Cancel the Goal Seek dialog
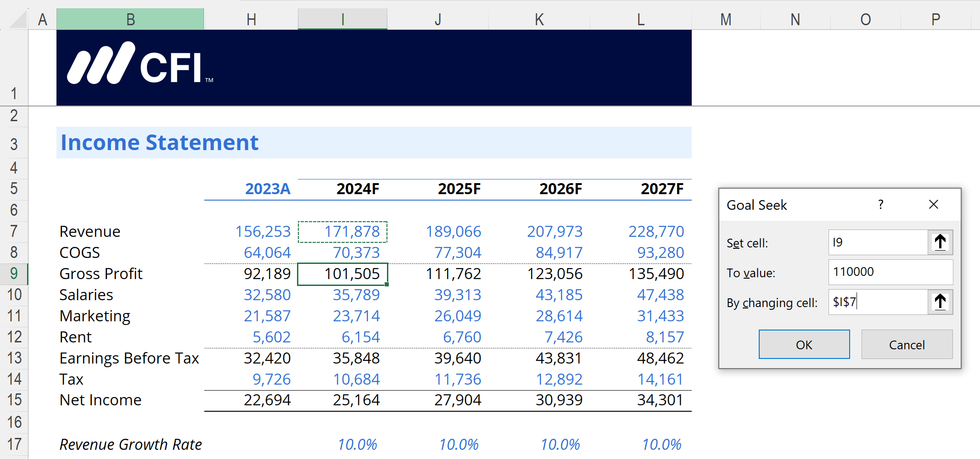This screenshot has width=980, height=459. click(907, 345)
